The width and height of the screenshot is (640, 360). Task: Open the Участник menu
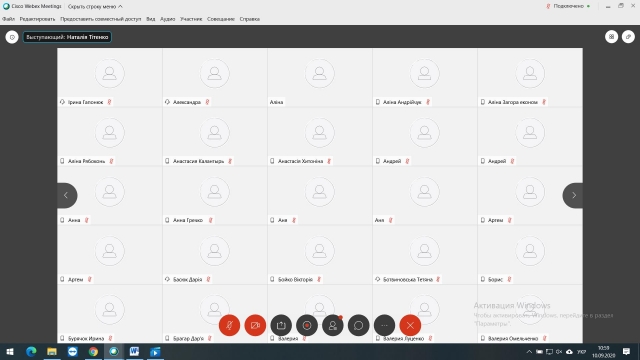click(191, 19)
